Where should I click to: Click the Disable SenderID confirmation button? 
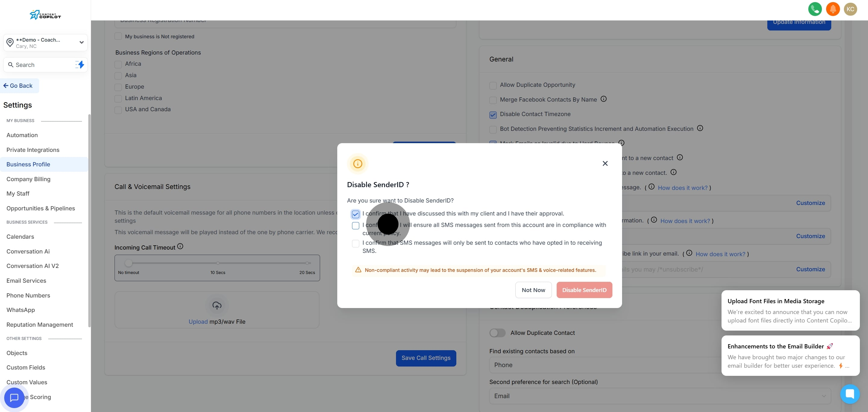[x=585, y=290]
